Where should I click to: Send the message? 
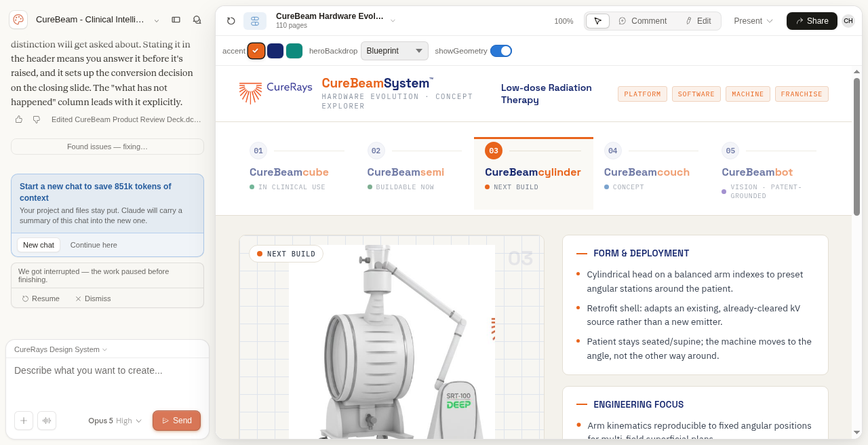[176, 421]
